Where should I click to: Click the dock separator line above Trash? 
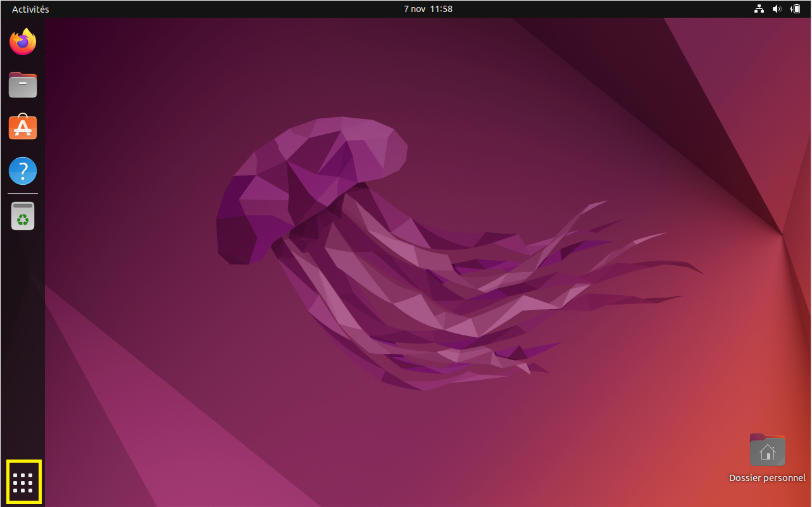[x=23, y=193]
